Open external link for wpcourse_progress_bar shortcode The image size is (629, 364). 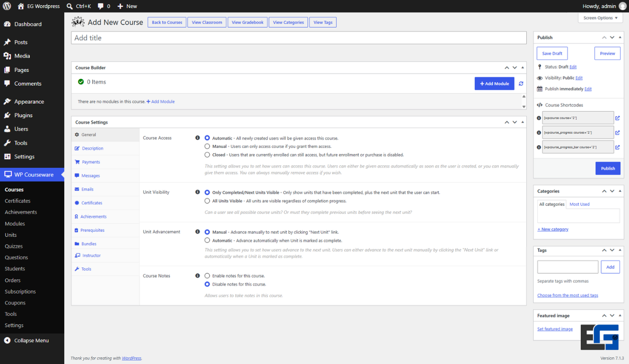(617, 147)
